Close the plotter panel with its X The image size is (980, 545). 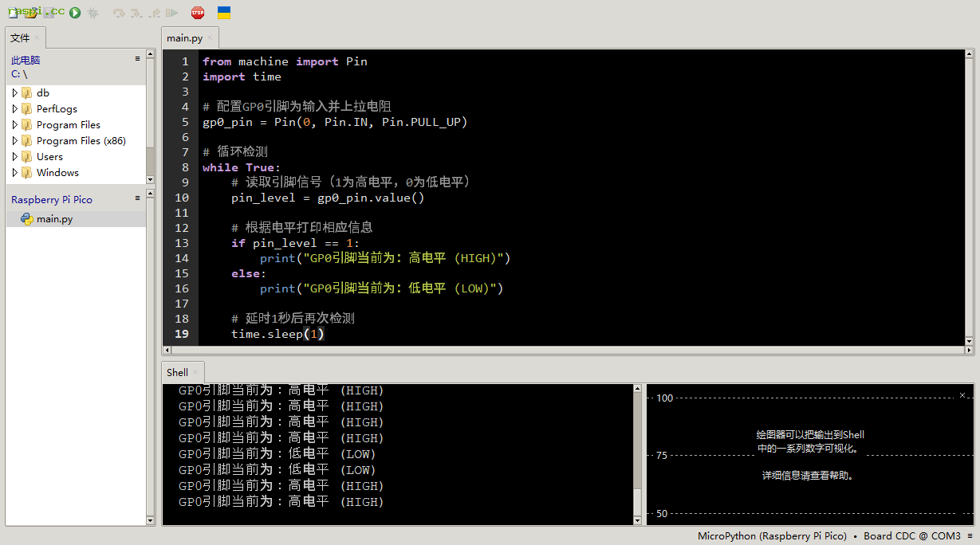pos(962,395)
